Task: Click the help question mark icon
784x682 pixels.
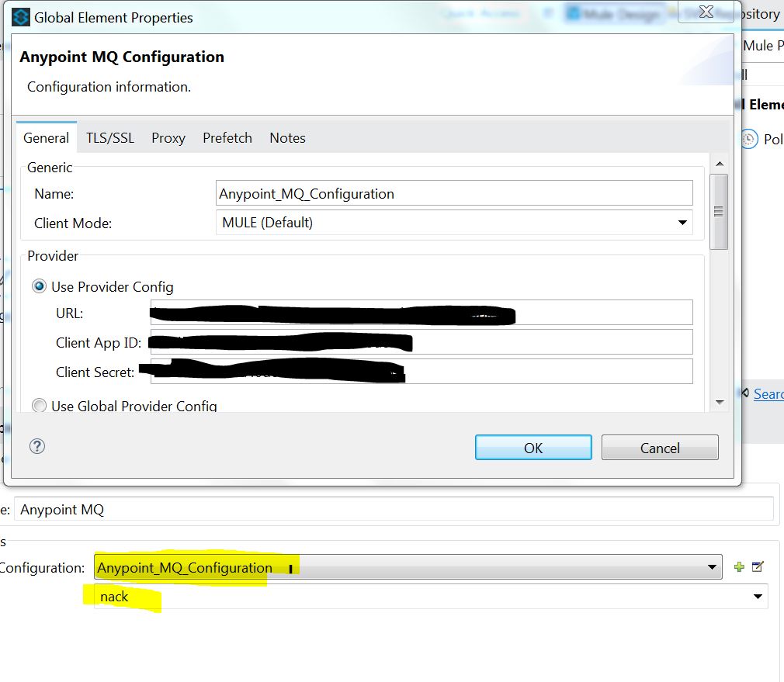Action: pyautogui.click(x=37, y=446)
